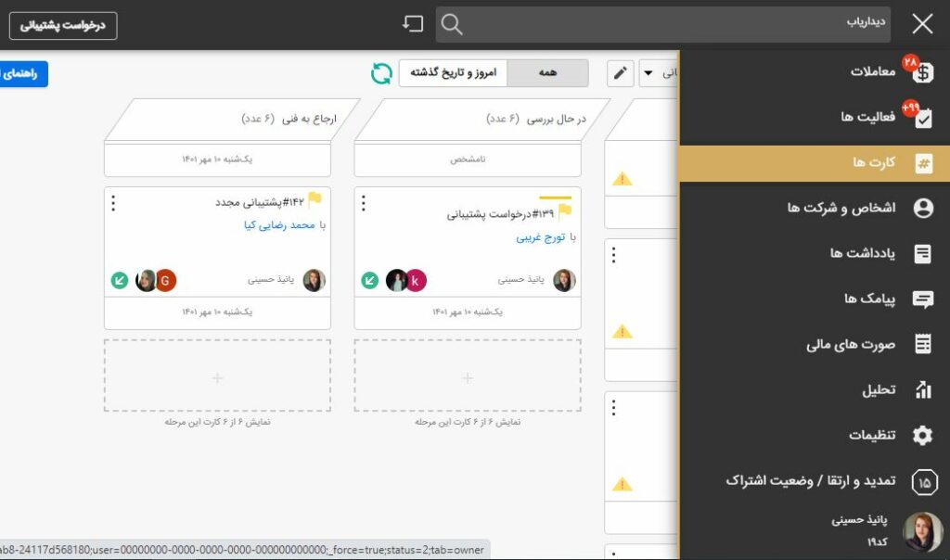This screenshot has height=560, width=950.
Task: Click the hashtag cards icon
Action: click(923, 163)
